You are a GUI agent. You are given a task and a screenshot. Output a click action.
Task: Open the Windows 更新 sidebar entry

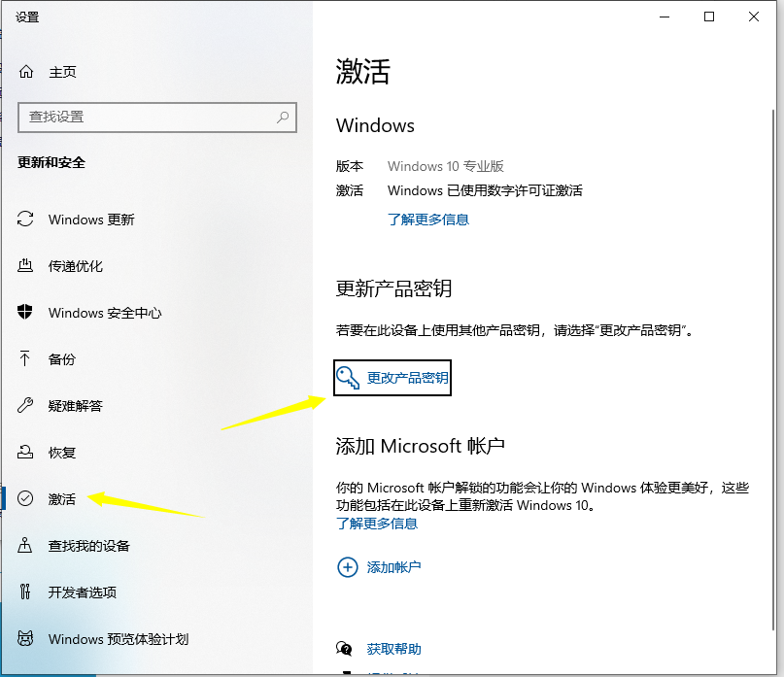tap(91, 220)
